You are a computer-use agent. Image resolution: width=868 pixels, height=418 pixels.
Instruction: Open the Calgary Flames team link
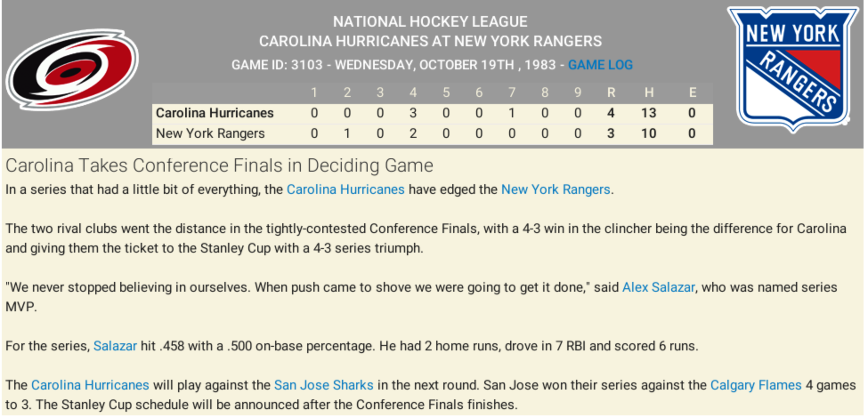pos(756,385)
